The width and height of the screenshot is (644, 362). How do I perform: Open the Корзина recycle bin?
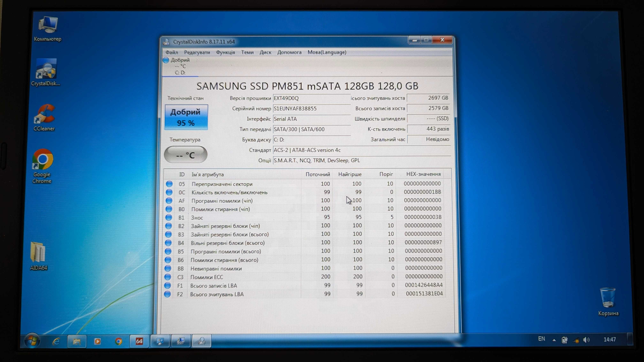[608, 302]
